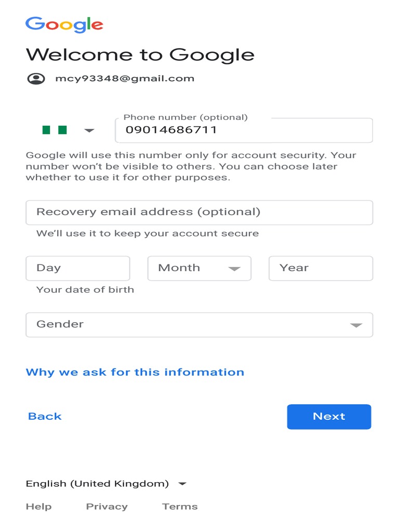Open the Month dropdown
Screen dimensions: 399x532
coord(199,268)
